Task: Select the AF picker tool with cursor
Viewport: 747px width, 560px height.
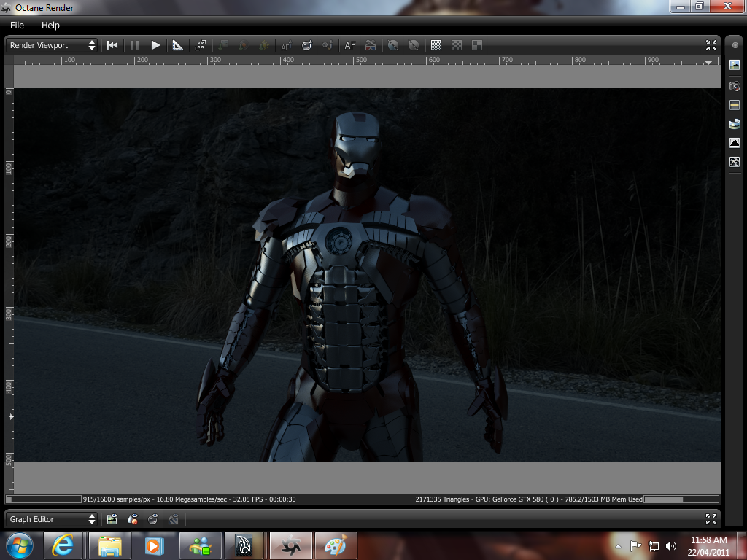Action: pyautogui.click(x=286, y=45)
